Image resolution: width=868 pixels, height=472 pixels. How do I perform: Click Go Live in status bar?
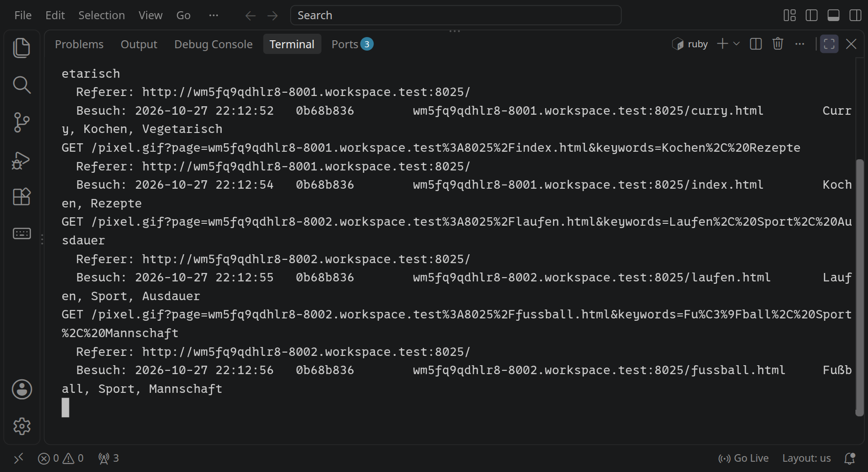(744, 458)
